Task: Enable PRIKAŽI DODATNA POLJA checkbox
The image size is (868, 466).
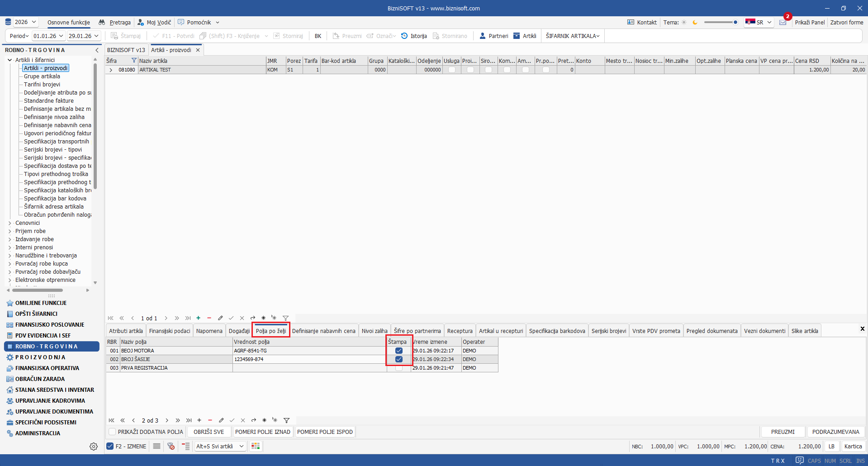Action: pyautogui.click(x=113, y=432)
